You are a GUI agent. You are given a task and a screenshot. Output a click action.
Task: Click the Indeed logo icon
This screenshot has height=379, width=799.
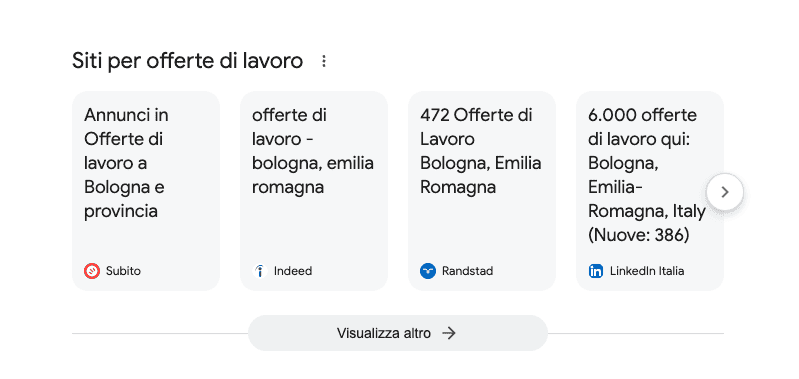coord(260,271)
